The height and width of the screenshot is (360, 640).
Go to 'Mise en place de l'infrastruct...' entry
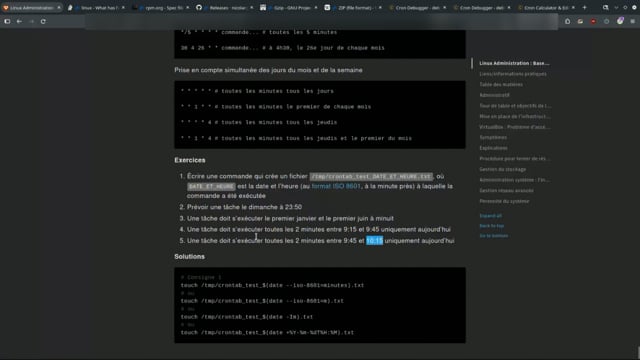[x=515, y=116]
